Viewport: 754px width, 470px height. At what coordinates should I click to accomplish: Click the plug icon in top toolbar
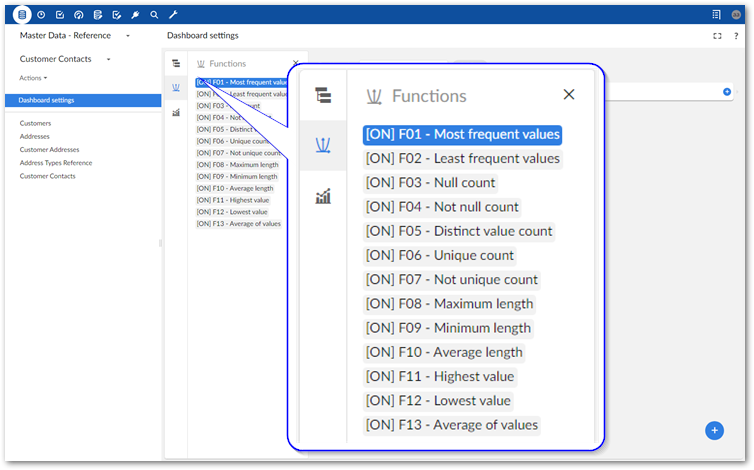point(135,15)
